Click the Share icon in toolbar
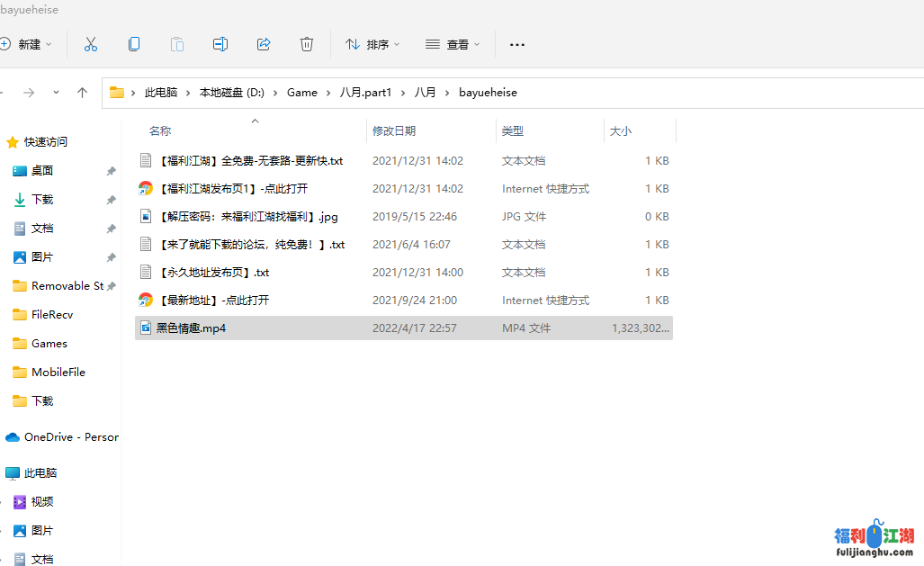 pos(264,44)
